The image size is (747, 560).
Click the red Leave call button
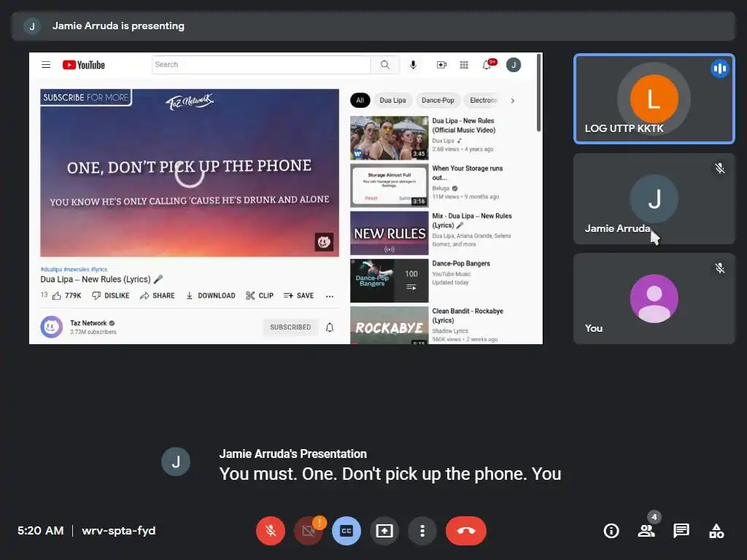click(x=466, y=531)
